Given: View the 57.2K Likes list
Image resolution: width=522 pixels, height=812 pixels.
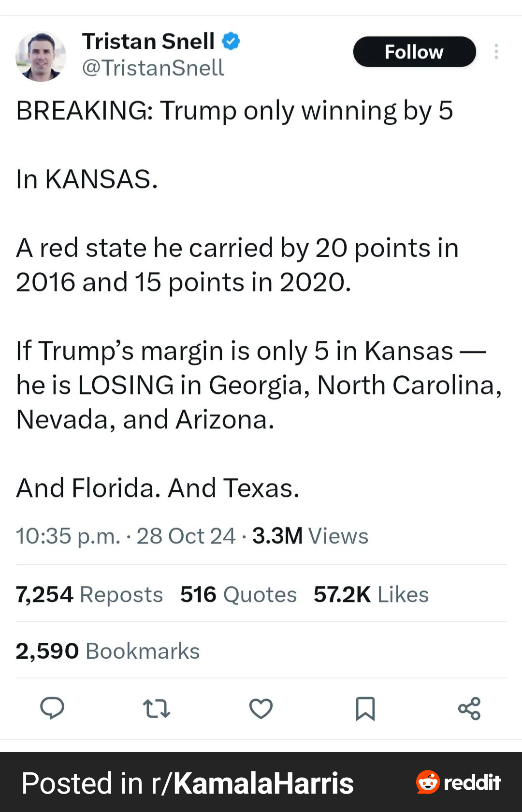Looking at the screenshot, I should pos(371,594).
